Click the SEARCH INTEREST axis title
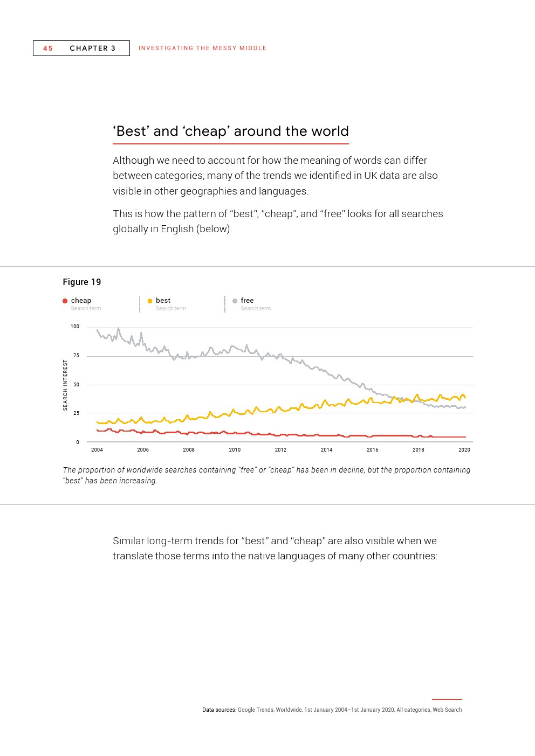535x756 pixels. [x=66, y=385]
